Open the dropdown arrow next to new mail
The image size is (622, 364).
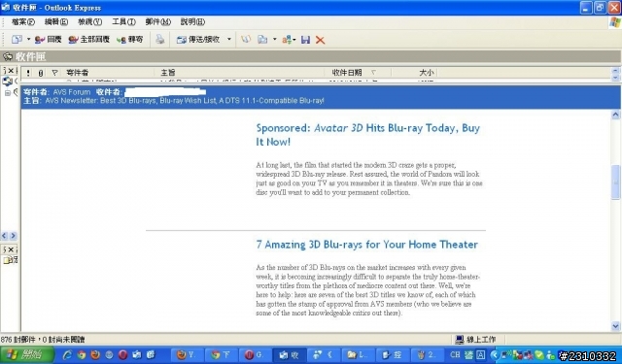28,39
